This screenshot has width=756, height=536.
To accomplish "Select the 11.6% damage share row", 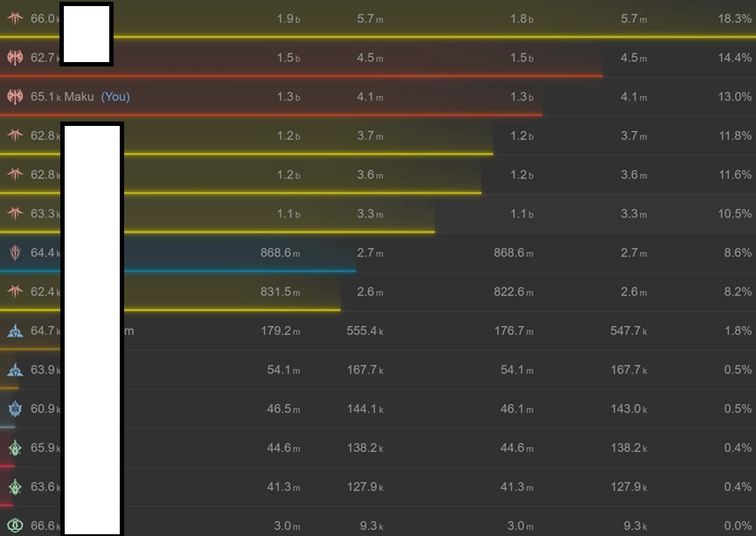I will point(378,175).
